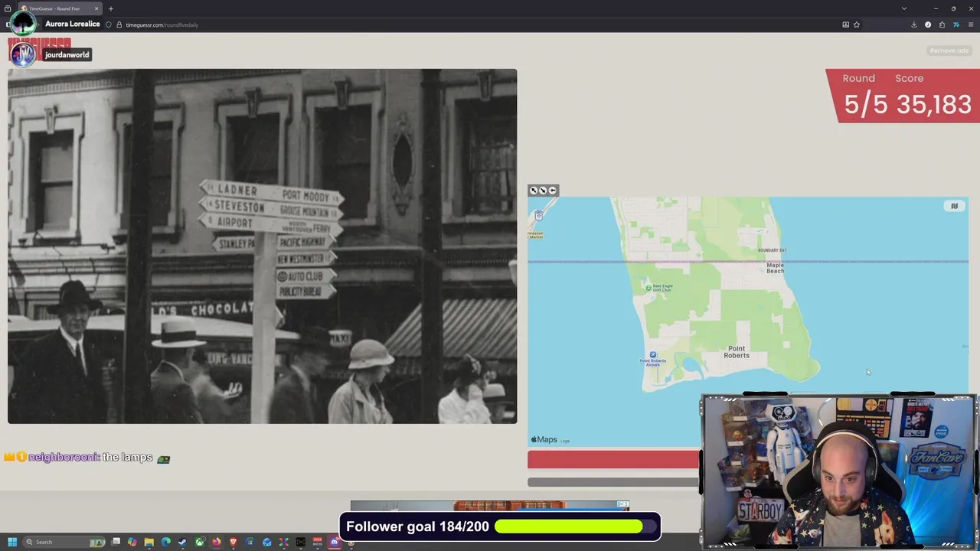This screenshot has height=551, width=980.
Task: Click the Maple Beach label on map
Action: (775, 268)
